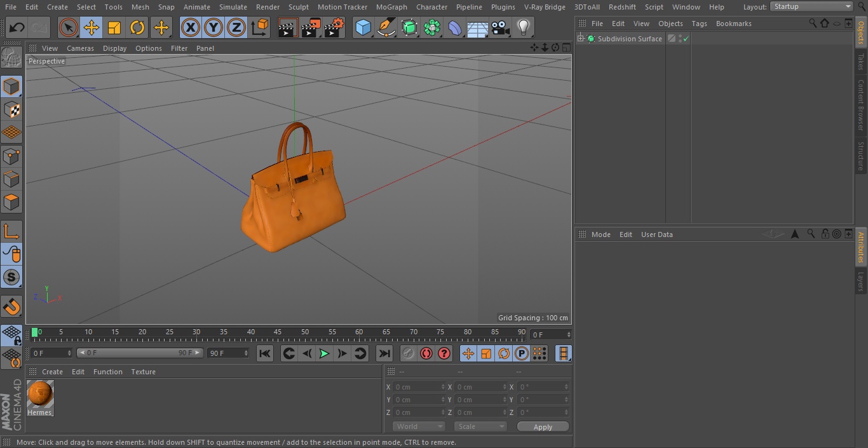Open material manager Texture menu
The height and width of the screenshot is (448, 868).
pyautogui.click(x=143, y=372)
